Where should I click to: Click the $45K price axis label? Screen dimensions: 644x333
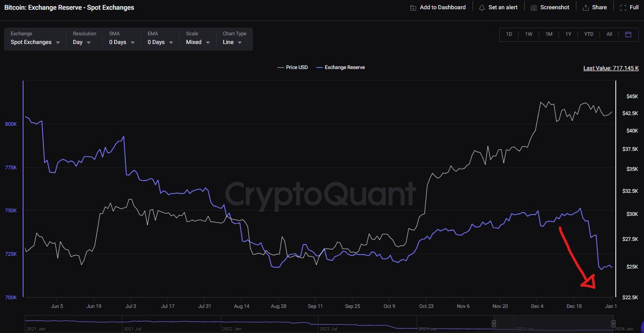[x=632, y=97]
